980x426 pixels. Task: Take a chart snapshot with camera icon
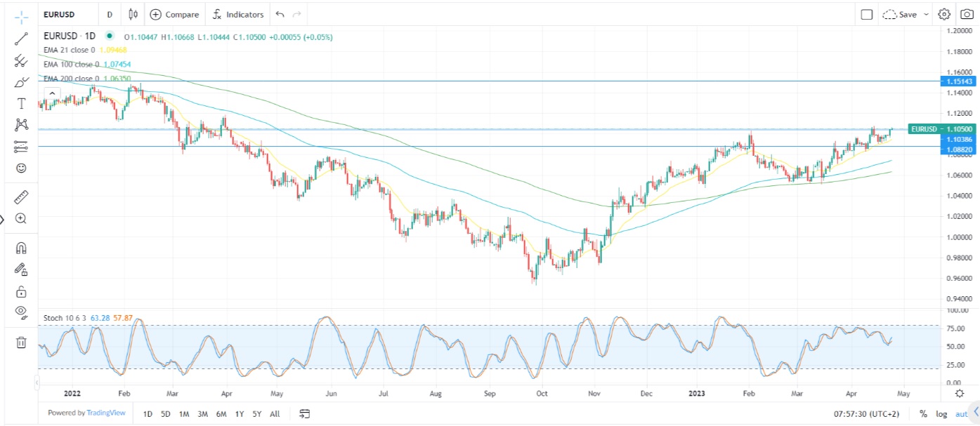coord(967,14)
